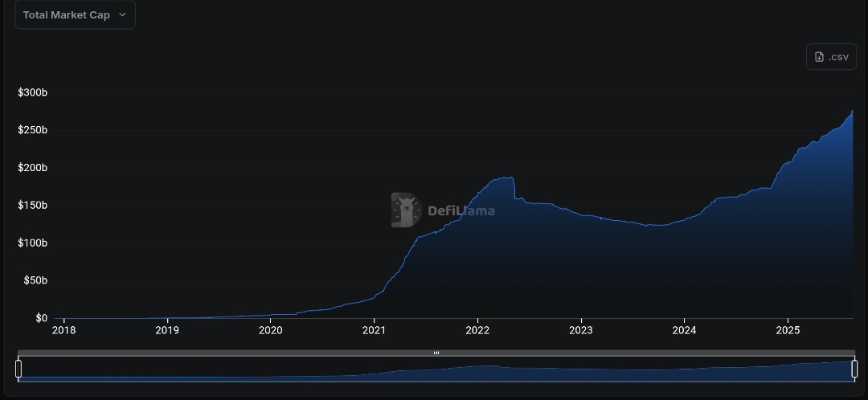The width and height of the screenshot is (868, 400).
Task: Click the $0 y-axis baseline label
Action: [x=41, y=318]
